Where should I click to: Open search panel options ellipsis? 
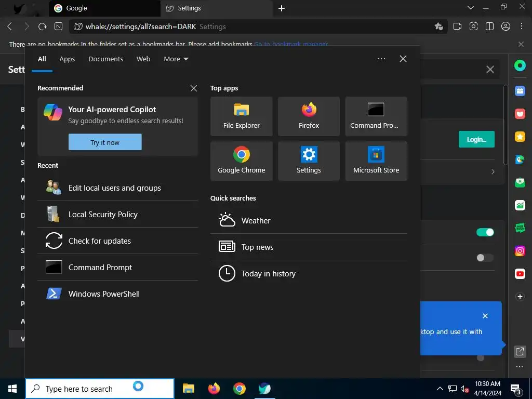click(x=381, y=59)
